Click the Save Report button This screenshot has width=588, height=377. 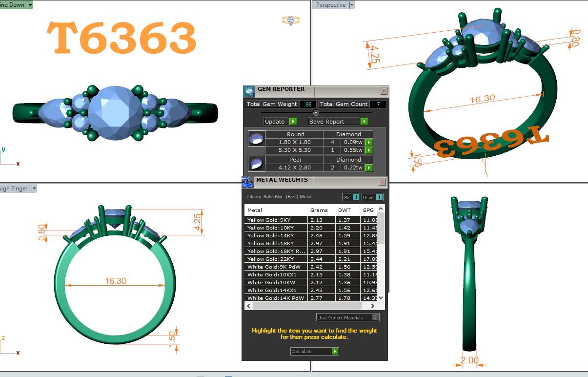[338, 122]
